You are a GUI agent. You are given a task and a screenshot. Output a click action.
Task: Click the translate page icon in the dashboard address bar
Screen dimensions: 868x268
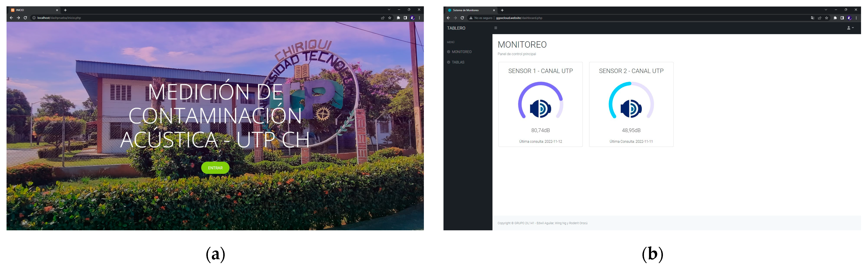click(x=812, y=18)
